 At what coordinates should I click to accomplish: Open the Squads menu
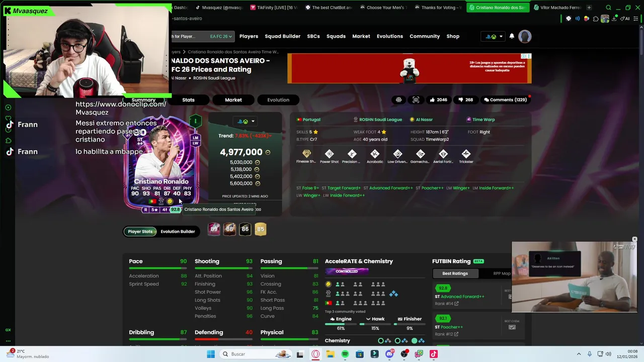[336, 36]
